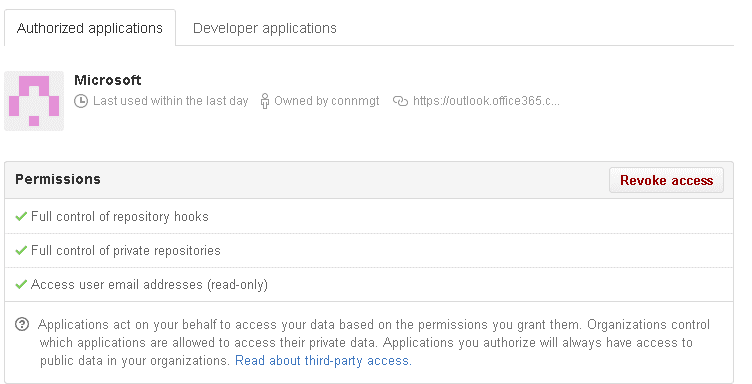Click the Permissions section header

[x=58, y=179]
